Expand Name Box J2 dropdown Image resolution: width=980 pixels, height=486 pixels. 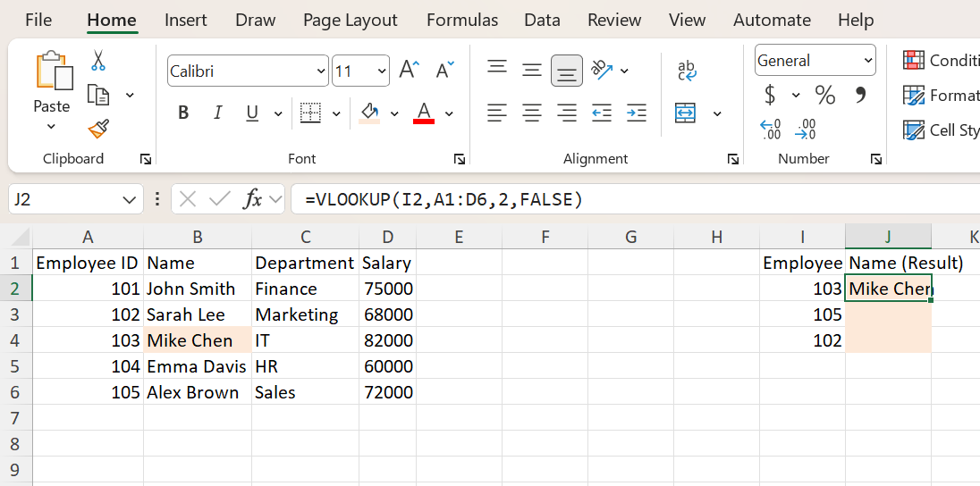click(x=130, y=200)
